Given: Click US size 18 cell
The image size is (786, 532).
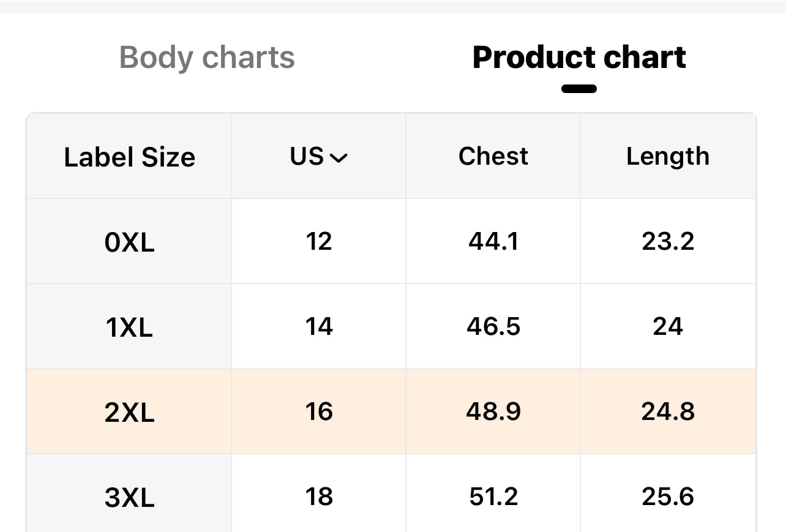Looking at the screenshot, I should 319,496.
